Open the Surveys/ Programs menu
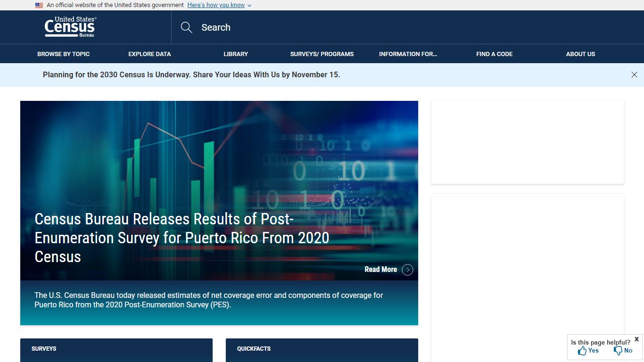Screen dimensions: 644x362 [322, 54]
